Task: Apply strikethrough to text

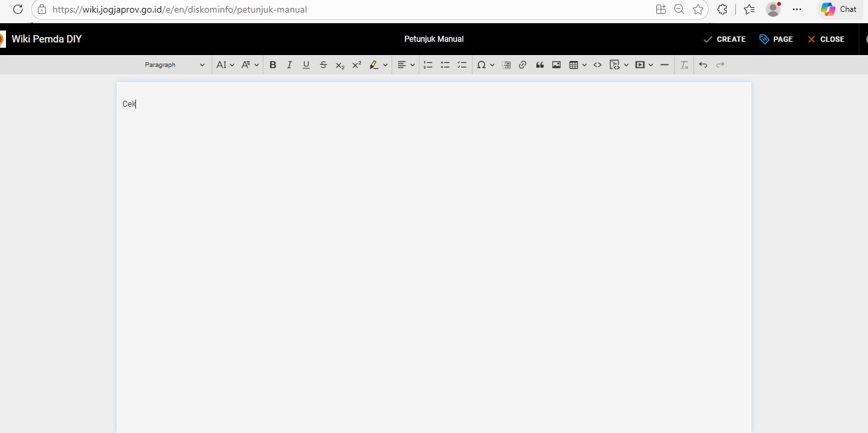Action: [323, 65]
